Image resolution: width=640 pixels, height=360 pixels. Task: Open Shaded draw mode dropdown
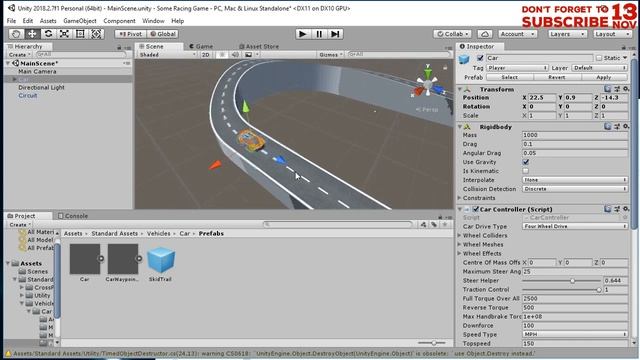(167, 54)
